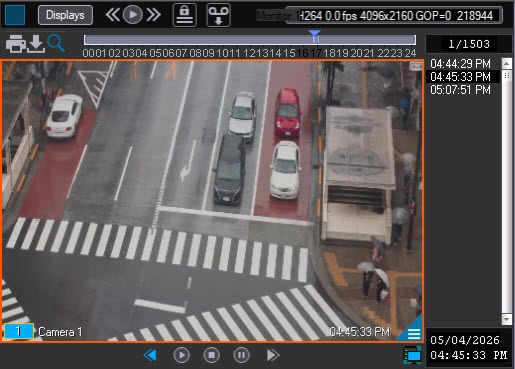This screenshot has height=369, width=515.
Task: Click the event list scroll down arrow
Action: point(507,320)
